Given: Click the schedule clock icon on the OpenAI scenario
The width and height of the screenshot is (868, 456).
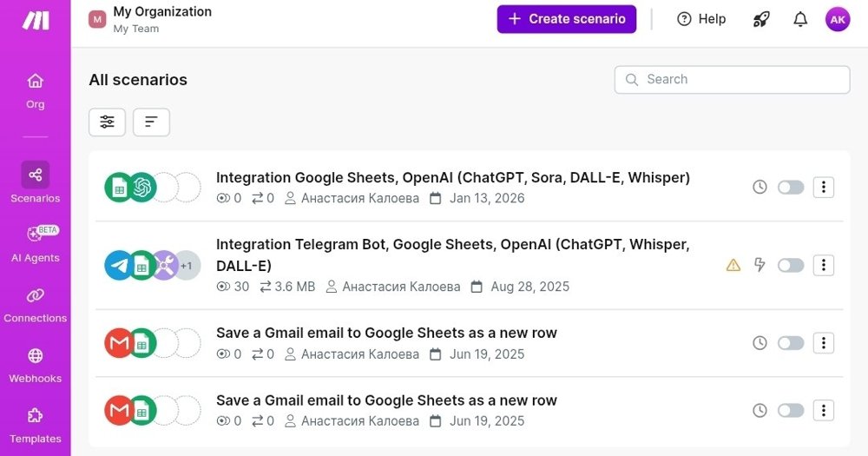Looking at the screenshot, I should 759,187.
